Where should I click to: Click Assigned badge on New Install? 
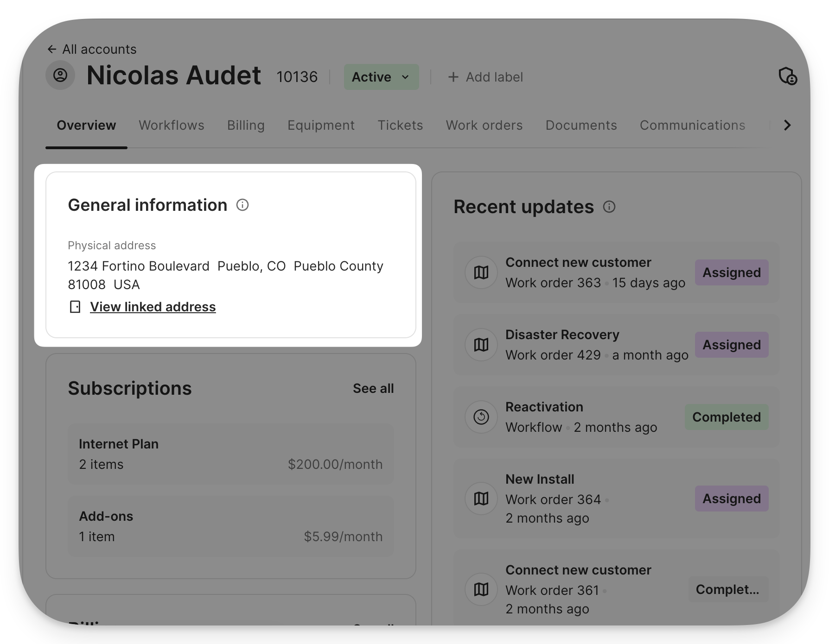point(732,499)
